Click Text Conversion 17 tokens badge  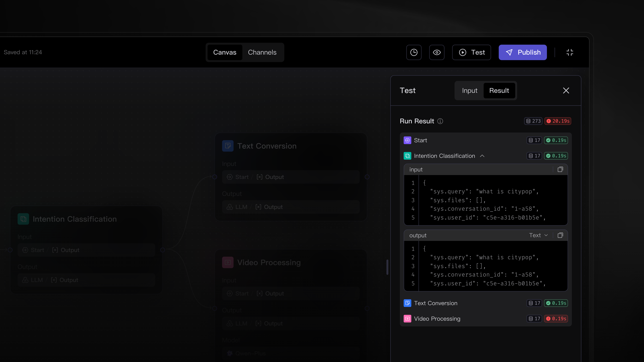[534, 303]
